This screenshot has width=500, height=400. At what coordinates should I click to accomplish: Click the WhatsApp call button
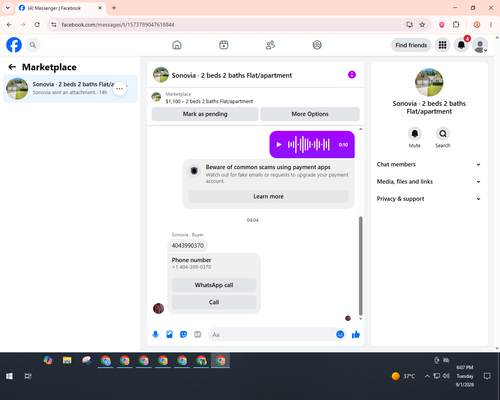click(214, 285)
